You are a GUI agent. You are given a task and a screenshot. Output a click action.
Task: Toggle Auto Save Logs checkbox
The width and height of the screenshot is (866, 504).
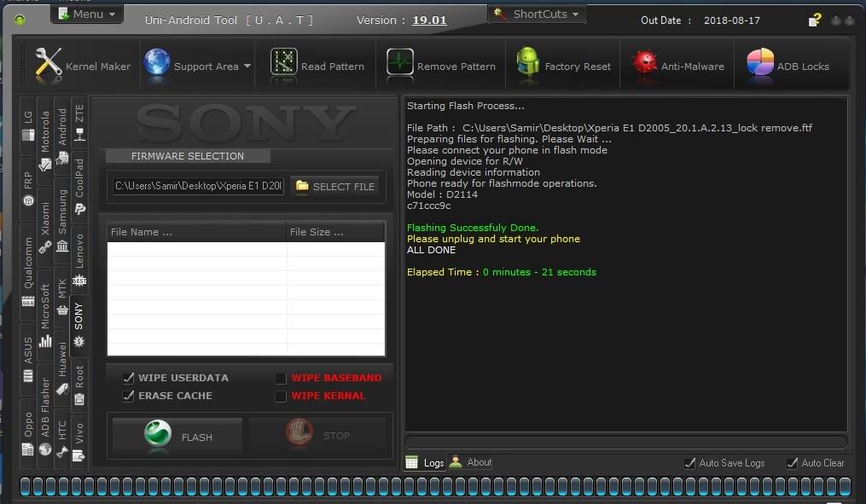pyautogui.click(x=690, y=463)
